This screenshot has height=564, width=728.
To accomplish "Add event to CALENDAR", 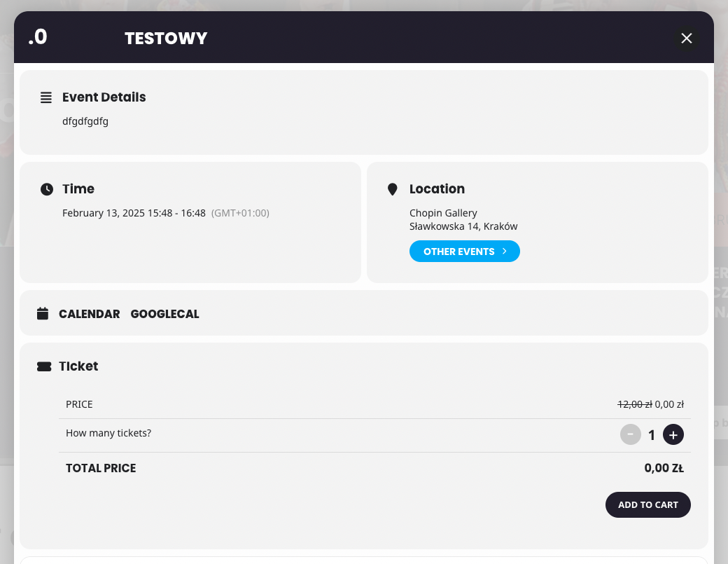I will coord(89,314).
